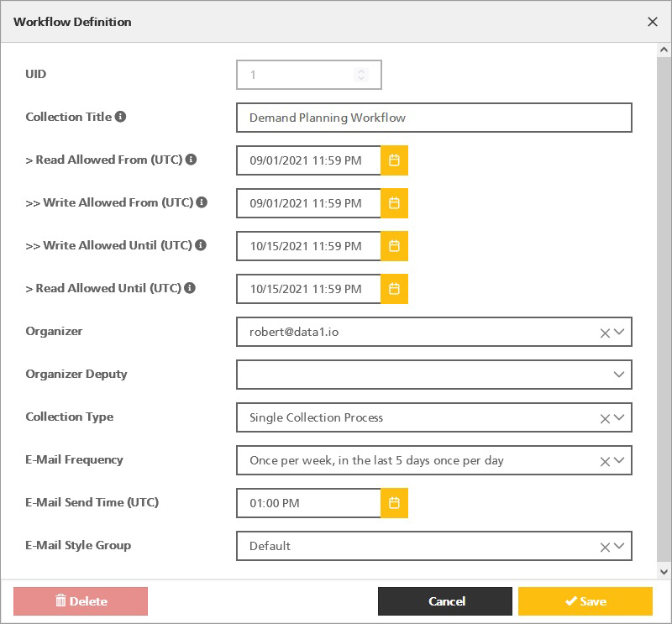Viewport: 672px width, 624px height.
Task: Cancel the workflow changes
Action: 445,601
